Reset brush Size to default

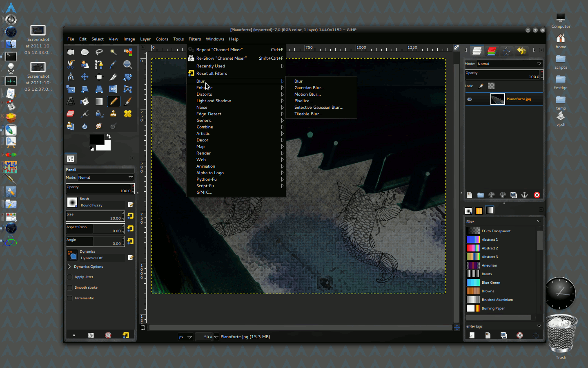coord(130,216)
